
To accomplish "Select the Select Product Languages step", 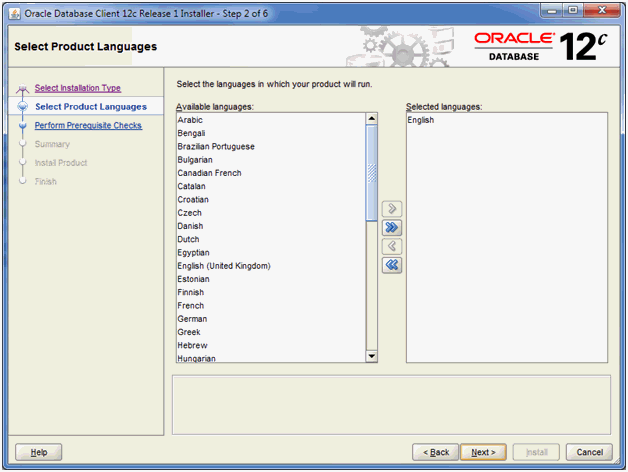I will (91, 107).
